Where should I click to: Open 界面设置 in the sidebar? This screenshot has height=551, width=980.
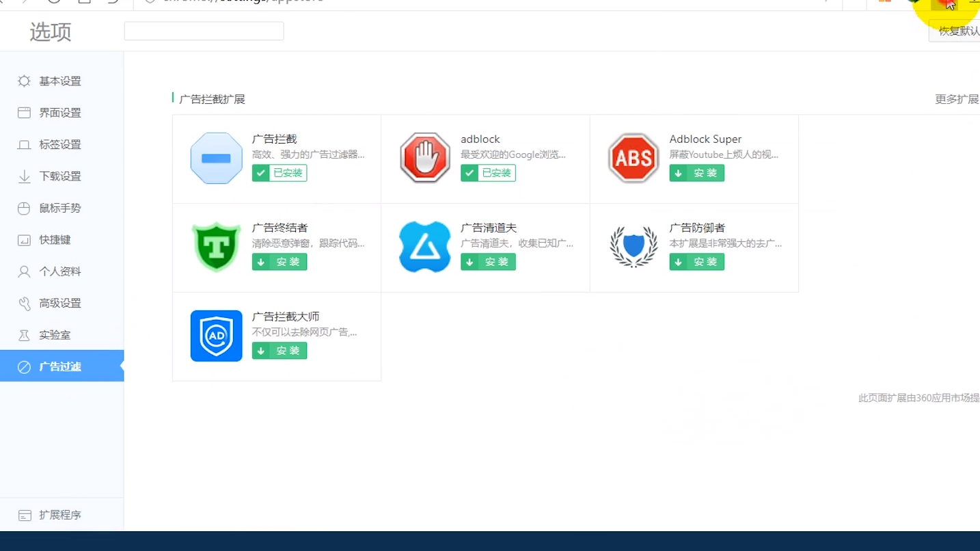coord(62,113)
